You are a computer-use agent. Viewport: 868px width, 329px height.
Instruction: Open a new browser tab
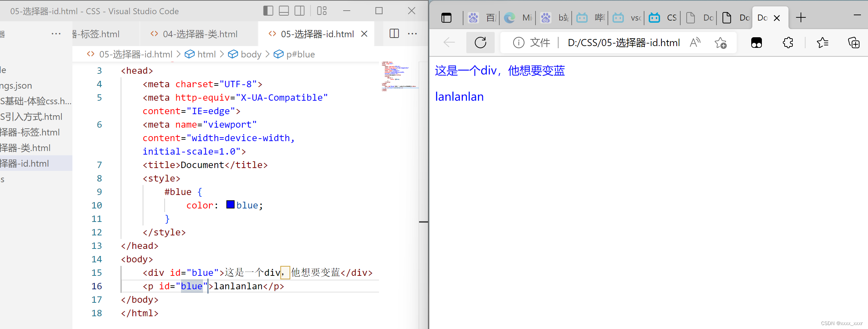(x=801, y=17)
